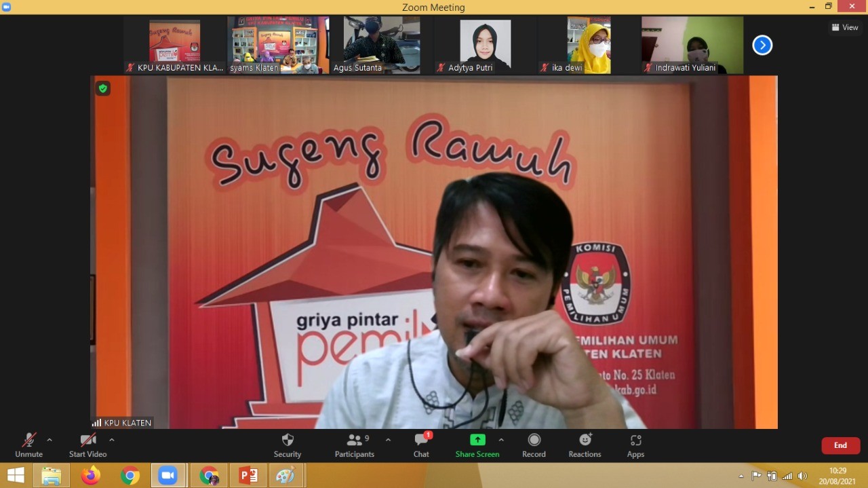Select Adytya Putri's video thumbnail
This screenshot has height=488, width=868.
tap(485, 45)
